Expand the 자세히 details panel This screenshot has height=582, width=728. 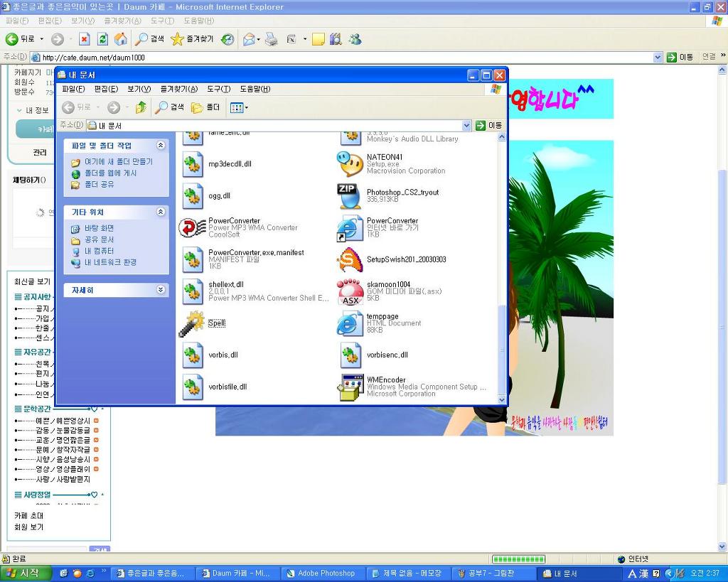click(161, 290)
